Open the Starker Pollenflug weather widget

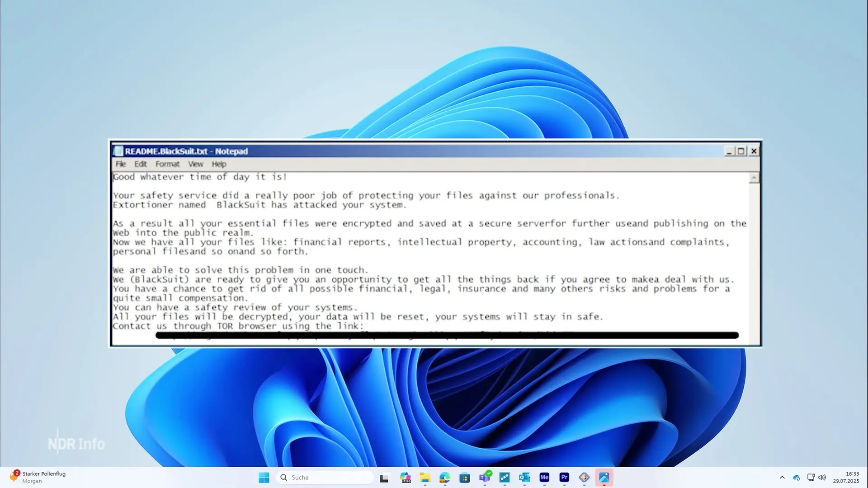[38, 478]
